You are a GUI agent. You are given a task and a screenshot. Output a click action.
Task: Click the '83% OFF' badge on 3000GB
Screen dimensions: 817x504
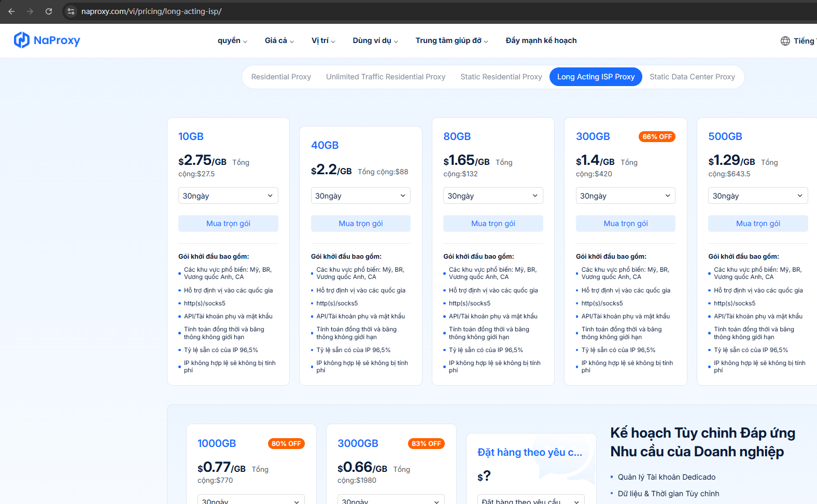point(426,444)
